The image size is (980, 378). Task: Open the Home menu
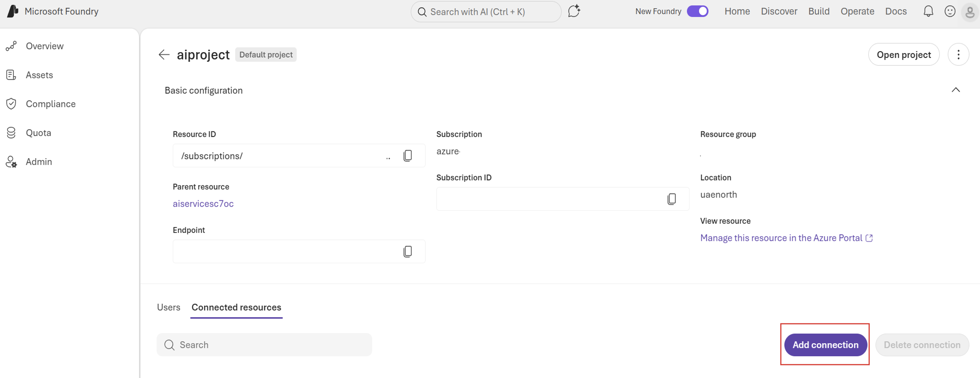pyautogui.click(x=737, y=11)
